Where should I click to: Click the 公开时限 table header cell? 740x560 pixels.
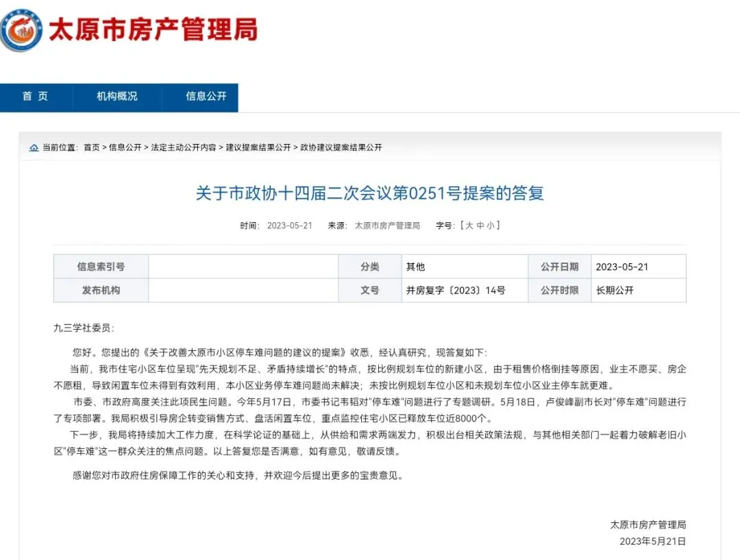(x=560, y=291)
